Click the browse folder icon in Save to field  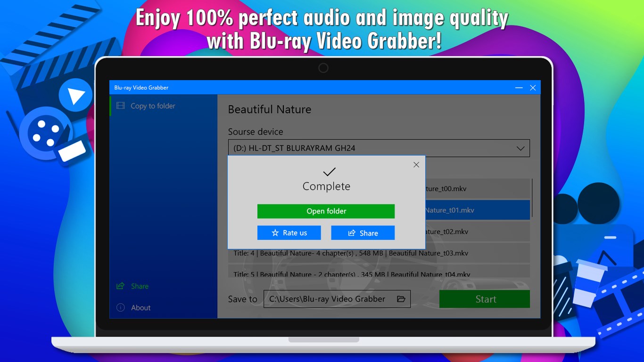click(x=401, y=299)
